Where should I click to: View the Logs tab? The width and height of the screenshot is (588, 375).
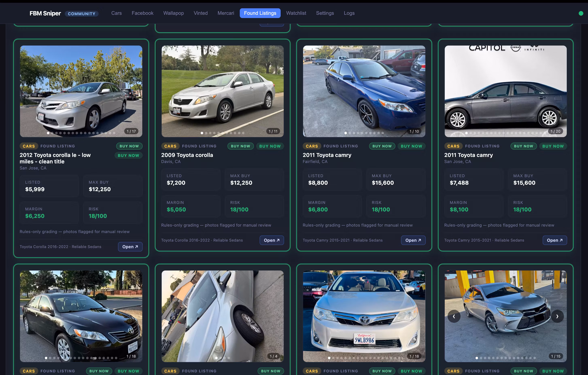[x=349, y=13]
